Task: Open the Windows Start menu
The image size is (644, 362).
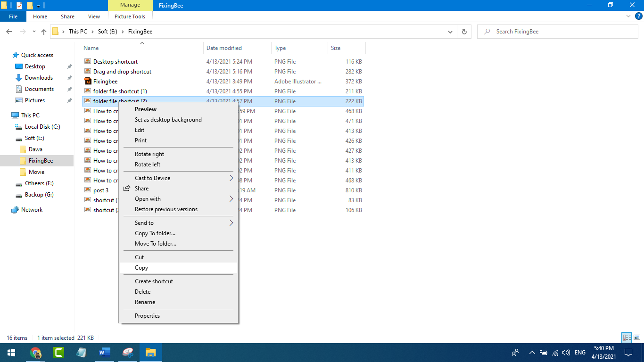Action: pos(11,352)
